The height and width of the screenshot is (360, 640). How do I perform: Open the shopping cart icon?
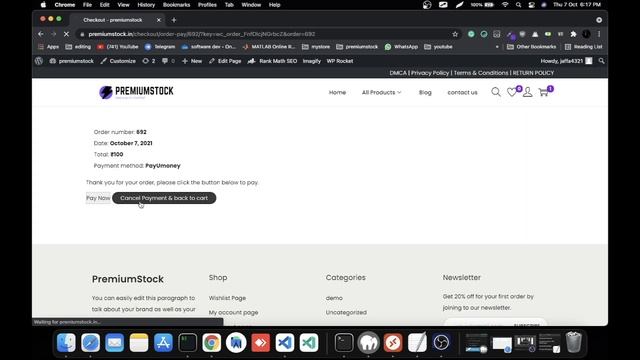point(543,92)
